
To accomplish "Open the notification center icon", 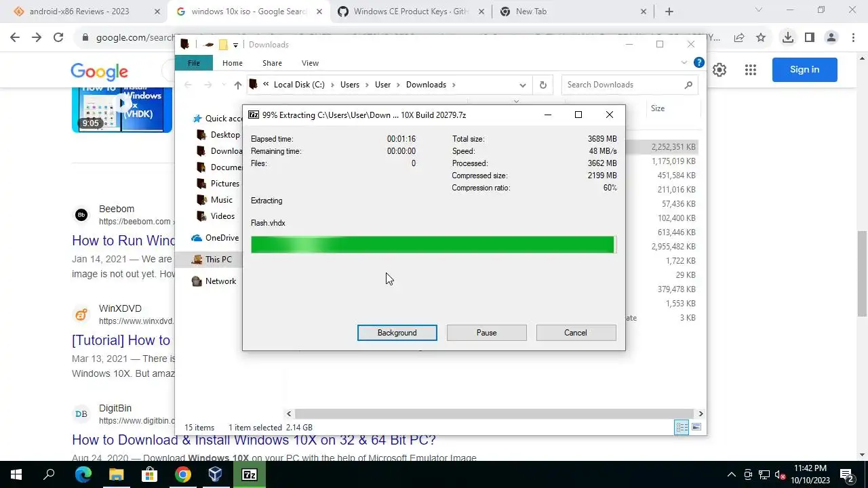I will click(846, 474).
